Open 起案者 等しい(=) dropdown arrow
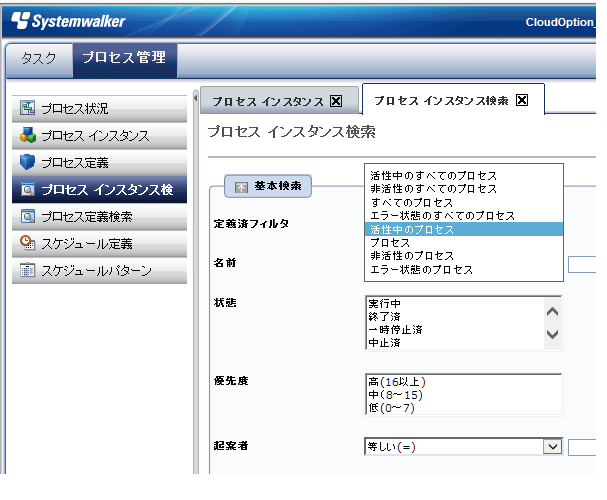The height and width of the screenshot is (500, 607). point(552,447)
